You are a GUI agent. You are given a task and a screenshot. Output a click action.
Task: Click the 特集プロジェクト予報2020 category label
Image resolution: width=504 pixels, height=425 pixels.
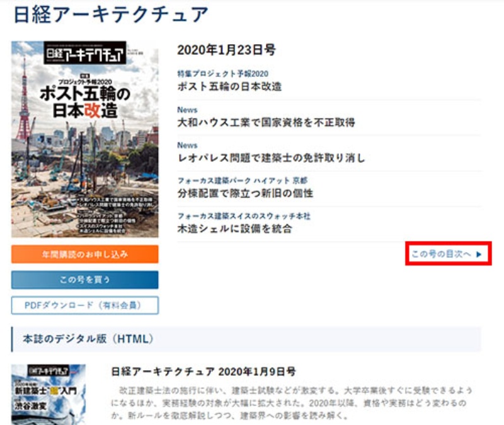pos(223,74)
